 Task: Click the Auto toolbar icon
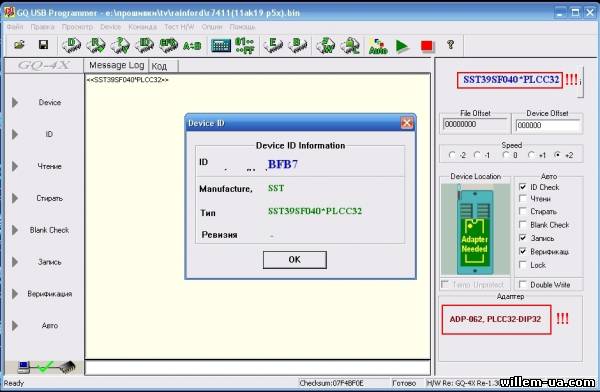click(378, 46)
